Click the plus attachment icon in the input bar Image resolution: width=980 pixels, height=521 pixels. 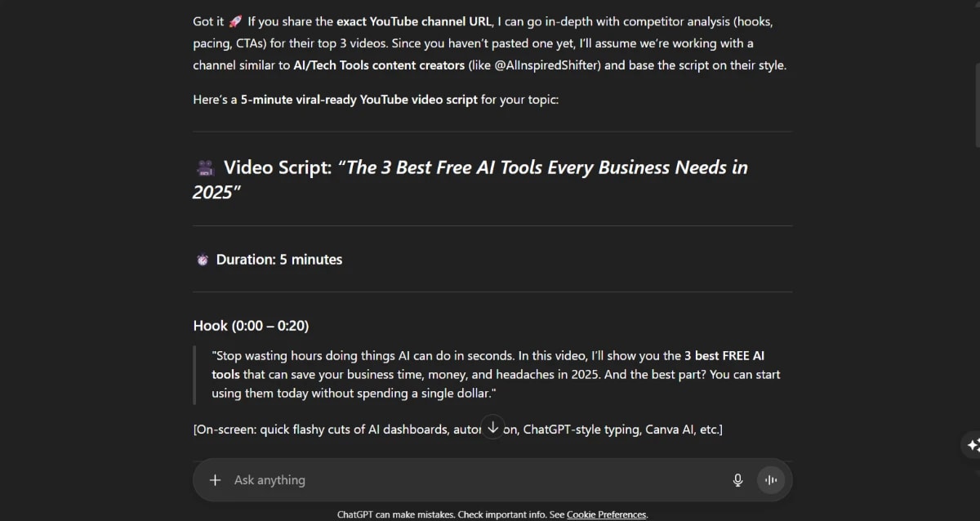(x=215, y=479)
